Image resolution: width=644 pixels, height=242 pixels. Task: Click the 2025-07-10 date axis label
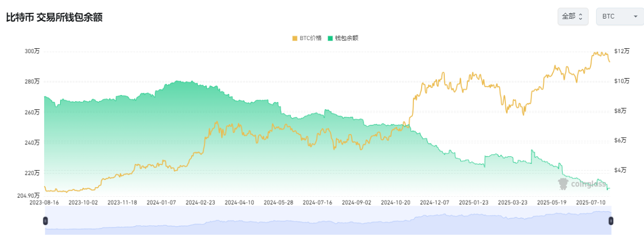(x=591, y=202)
